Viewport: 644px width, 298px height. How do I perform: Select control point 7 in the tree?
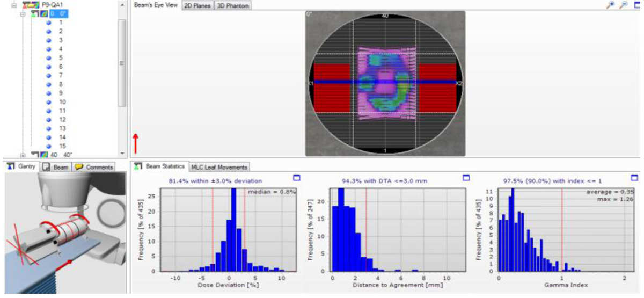click(x=61, y=75)
